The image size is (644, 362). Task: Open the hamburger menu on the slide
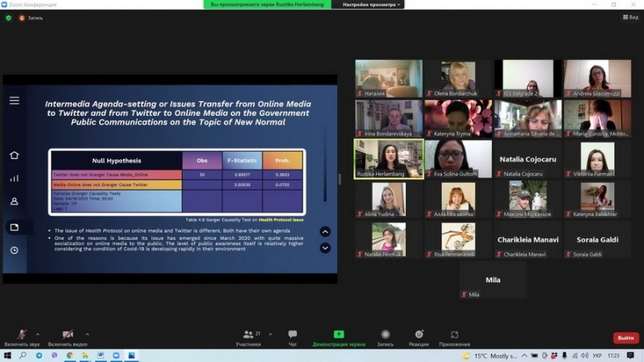(14, 101)
